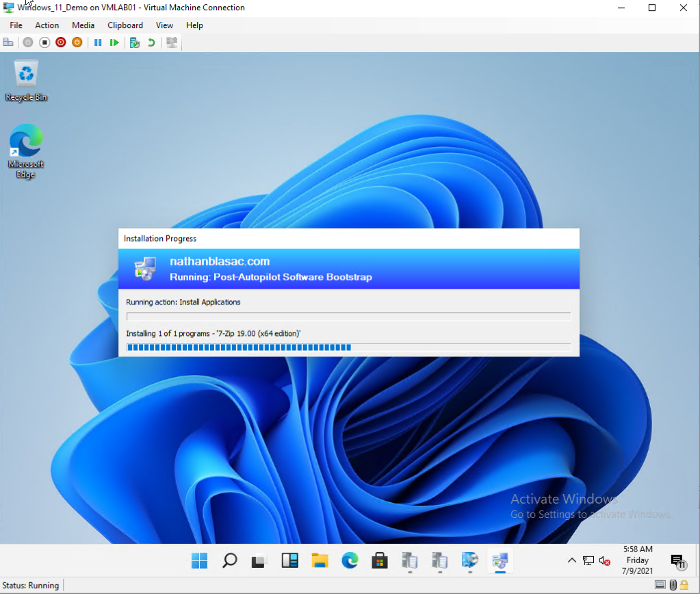This screenshot has height=598, width=700.
Task: Stop the VM using the square stop icon
Action: [43, 42]
